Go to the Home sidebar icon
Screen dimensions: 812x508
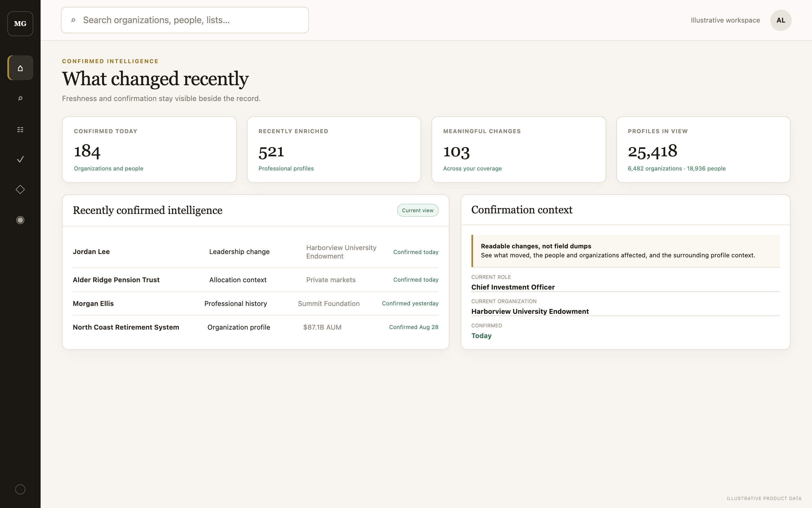click(x=20, y=68)
